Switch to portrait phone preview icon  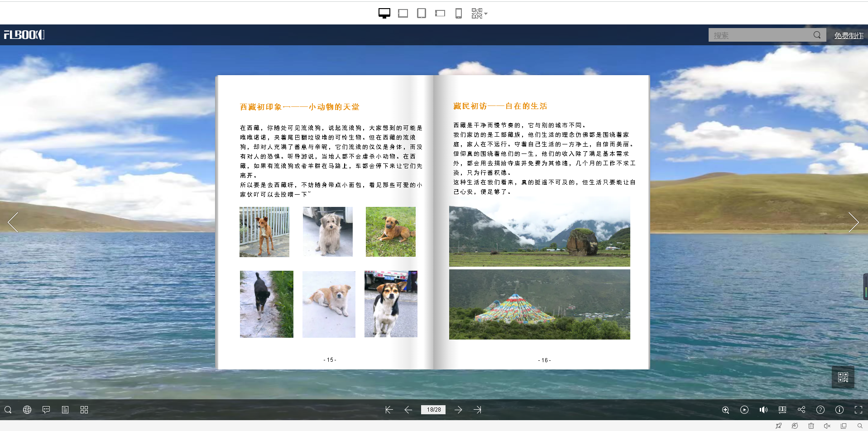[459, 13]
